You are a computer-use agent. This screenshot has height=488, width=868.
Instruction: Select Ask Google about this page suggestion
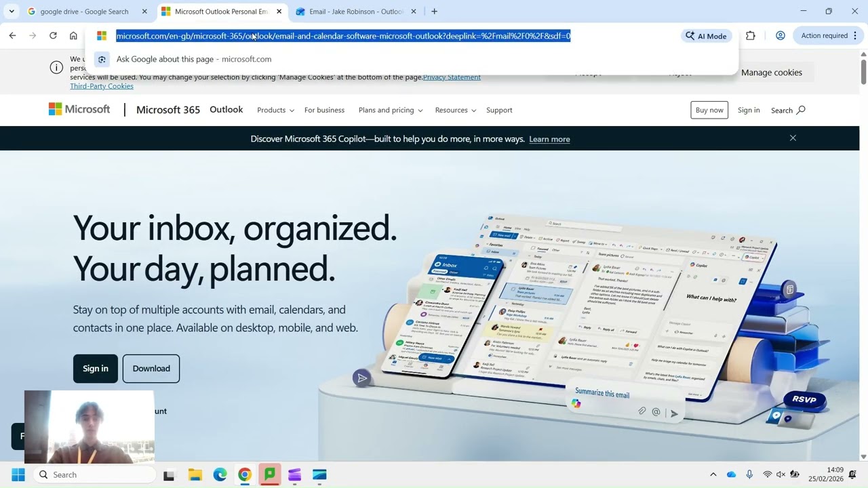412,59
